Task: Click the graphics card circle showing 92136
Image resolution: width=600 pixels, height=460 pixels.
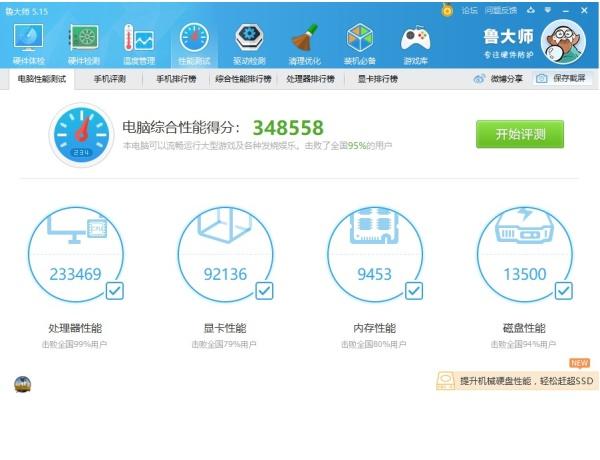Action: tap(225, 254)
